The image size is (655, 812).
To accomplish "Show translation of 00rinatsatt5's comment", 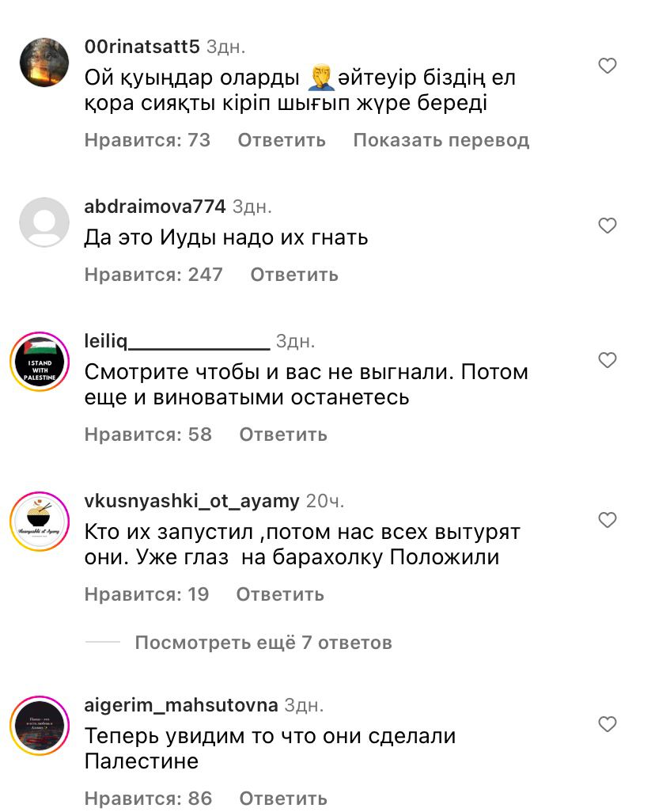I will 441,140.
